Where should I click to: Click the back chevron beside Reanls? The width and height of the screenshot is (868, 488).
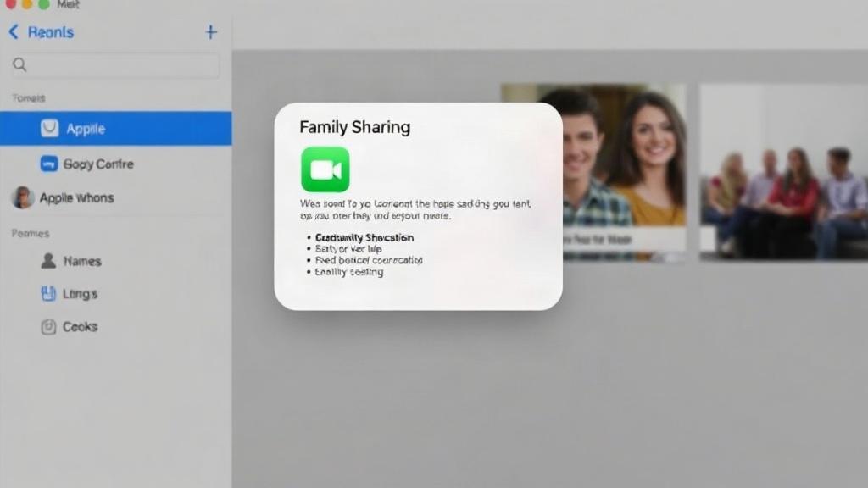pos(14,32)
